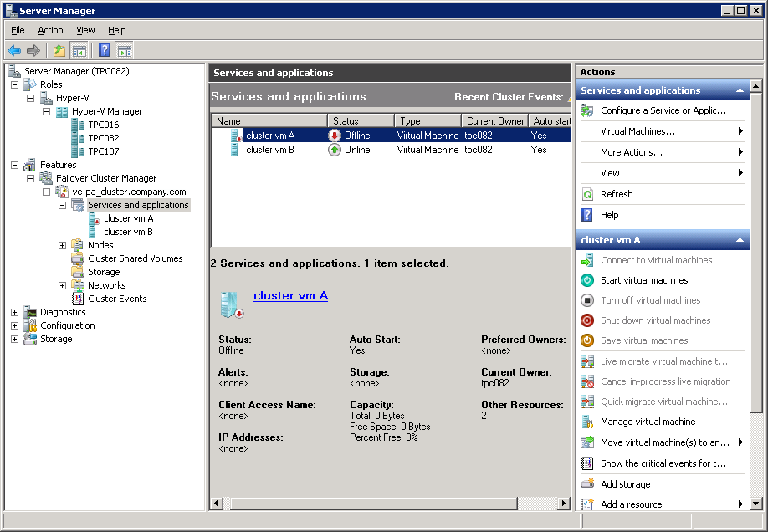768x532 pixels.
Task: Click the Back navigation arrow
Action: pos(15,49)
